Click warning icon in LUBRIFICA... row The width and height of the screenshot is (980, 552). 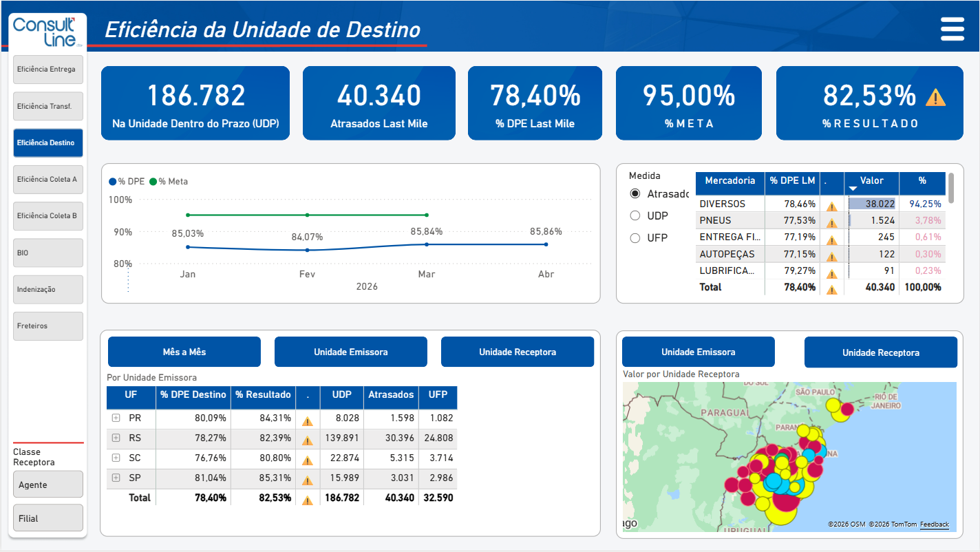click(x=832, y=273)
